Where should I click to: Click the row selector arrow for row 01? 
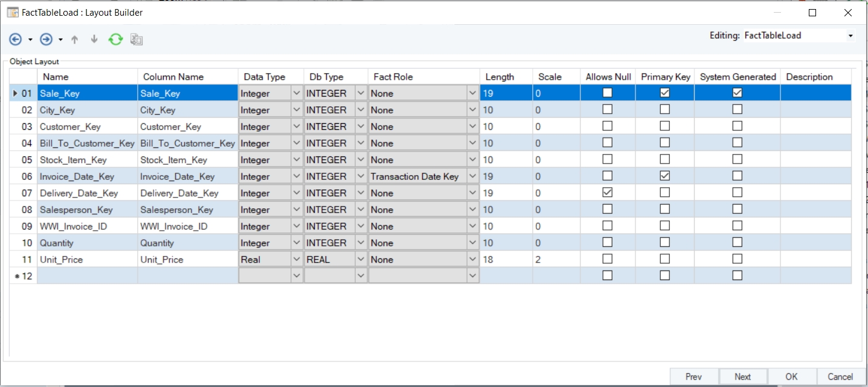16,93
